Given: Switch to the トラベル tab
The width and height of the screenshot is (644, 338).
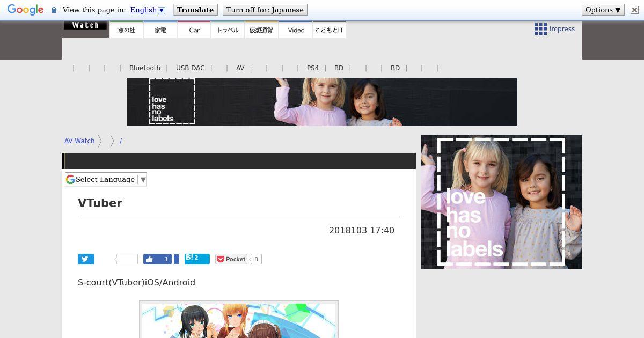Looking at the screenshot, I should pyautogui.click(x=228, y=30).
